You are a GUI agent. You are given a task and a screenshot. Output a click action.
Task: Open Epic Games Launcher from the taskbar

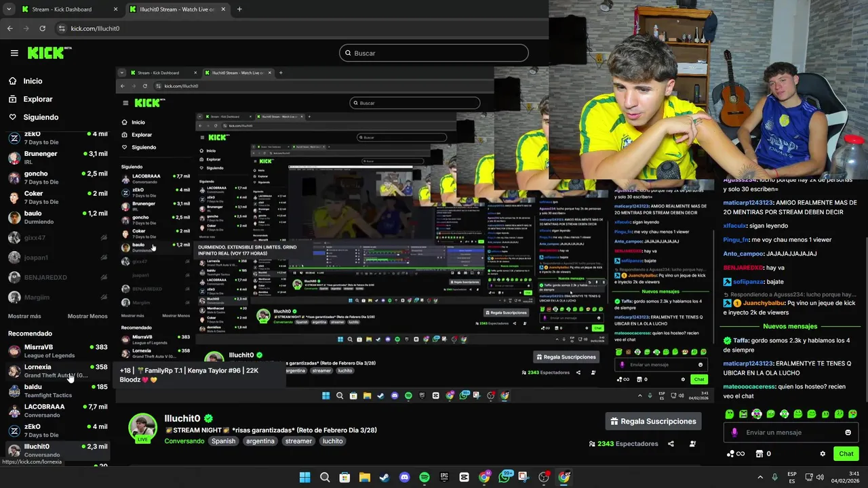point(444,477)
